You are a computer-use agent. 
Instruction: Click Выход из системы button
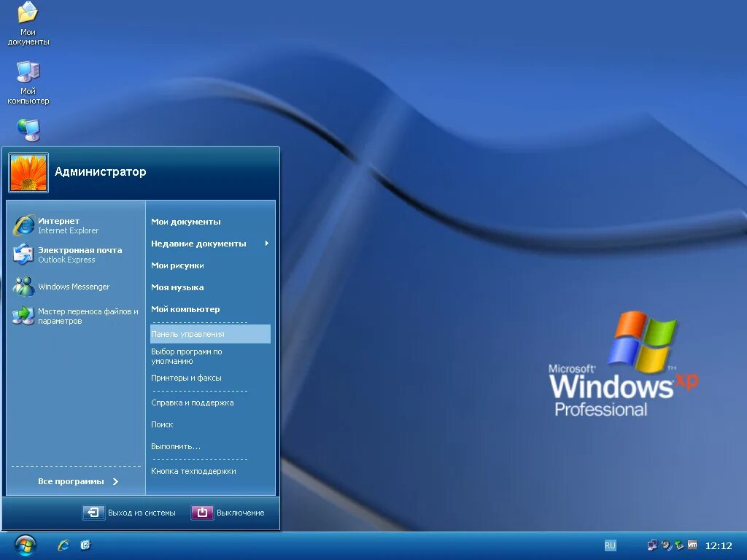pos(129,513)
